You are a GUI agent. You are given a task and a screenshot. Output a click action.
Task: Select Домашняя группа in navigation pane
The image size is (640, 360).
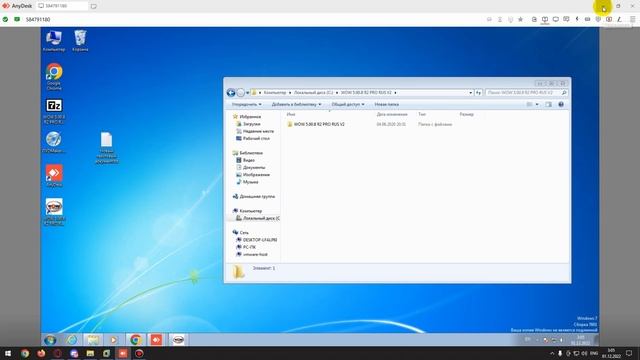[x=254, y=196]
